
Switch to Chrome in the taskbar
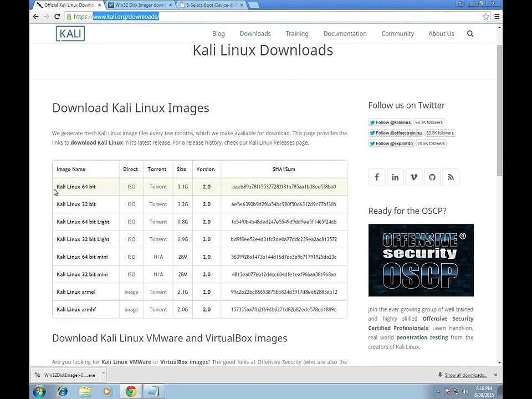tap(131, 392)
